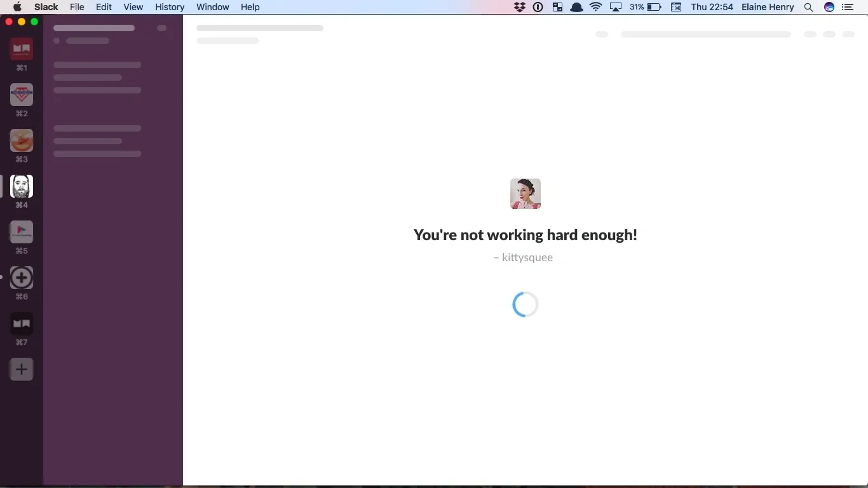The width and height of the screenshot is (868, 488).
Task: Open the diamond-logo workspace in sidebar
Action: 22,95
